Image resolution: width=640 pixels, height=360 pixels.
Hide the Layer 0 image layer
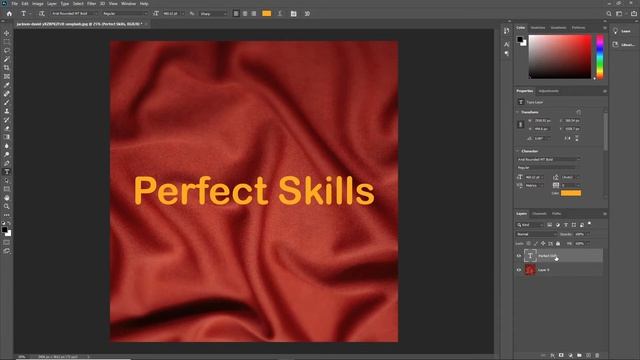[x=519, y=270]
